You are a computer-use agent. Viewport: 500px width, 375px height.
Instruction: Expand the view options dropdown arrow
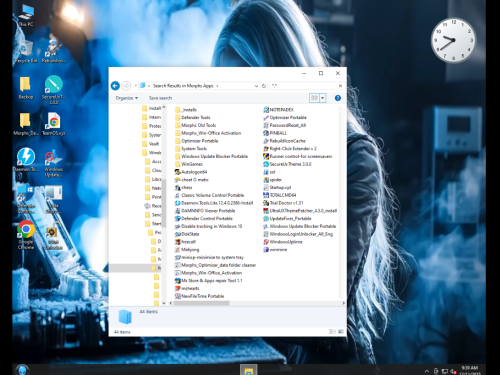tap(323, 98)
